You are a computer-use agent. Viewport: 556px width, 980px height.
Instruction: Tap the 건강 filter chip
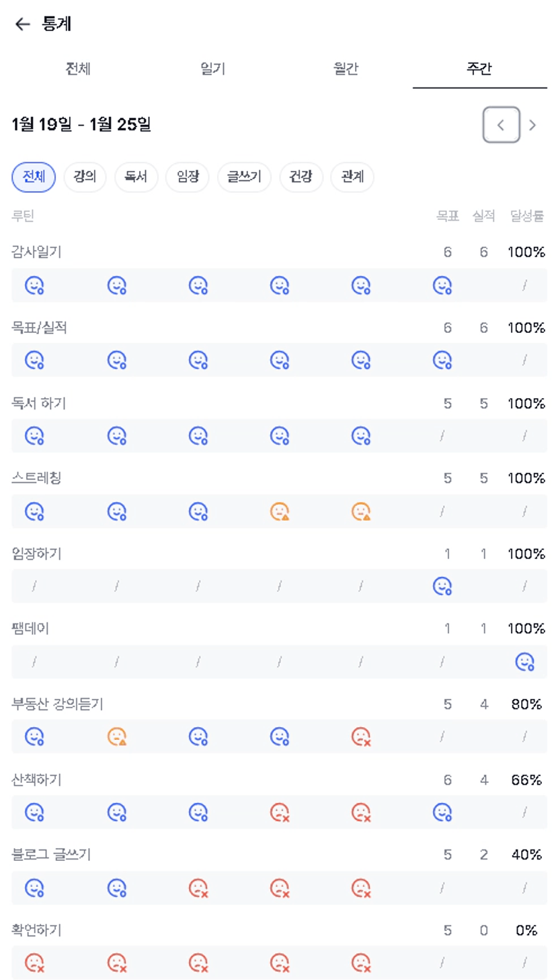pos(301,177)
